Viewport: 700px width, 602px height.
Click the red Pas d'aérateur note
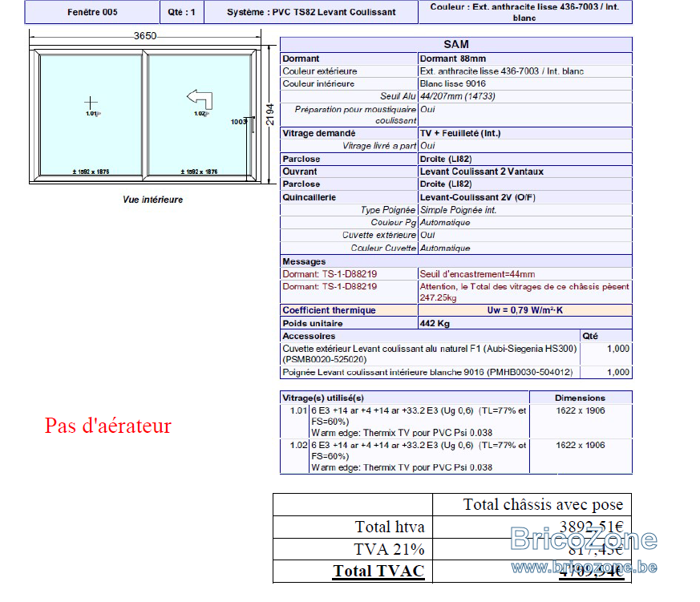108,426
